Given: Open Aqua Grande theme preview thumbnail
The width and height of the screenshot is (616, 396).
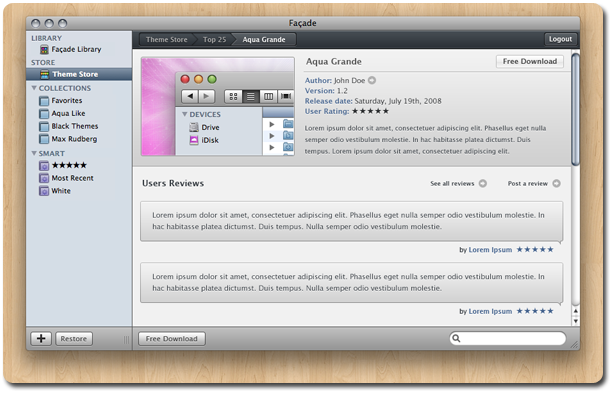Looking at the screenshot, I should [x=218, y=106].
